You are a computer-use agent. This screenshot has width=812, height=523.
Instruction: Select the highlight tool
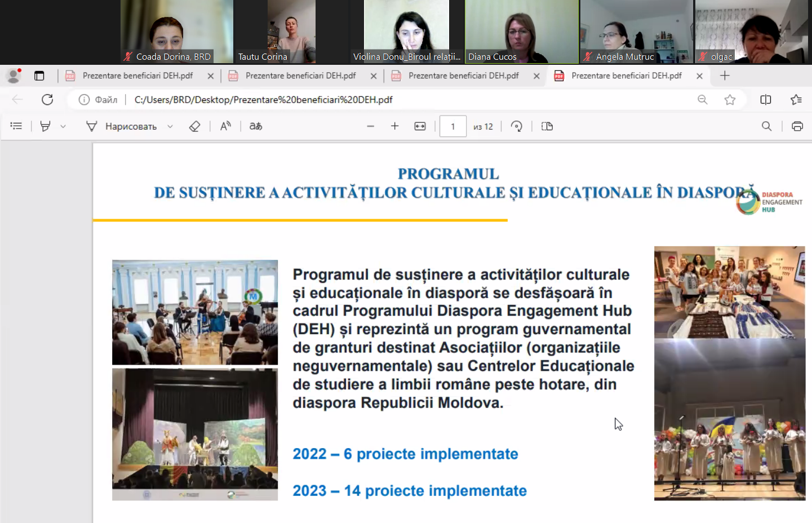(45, 126)
